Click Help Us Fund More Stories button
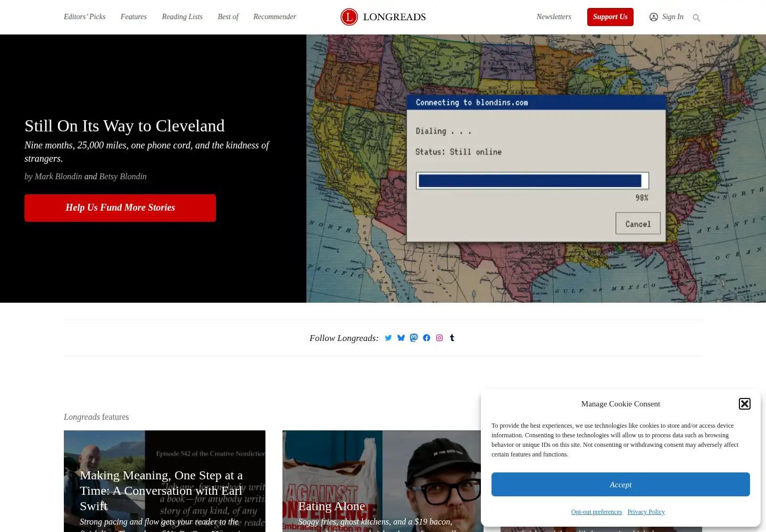 [120, 208]
